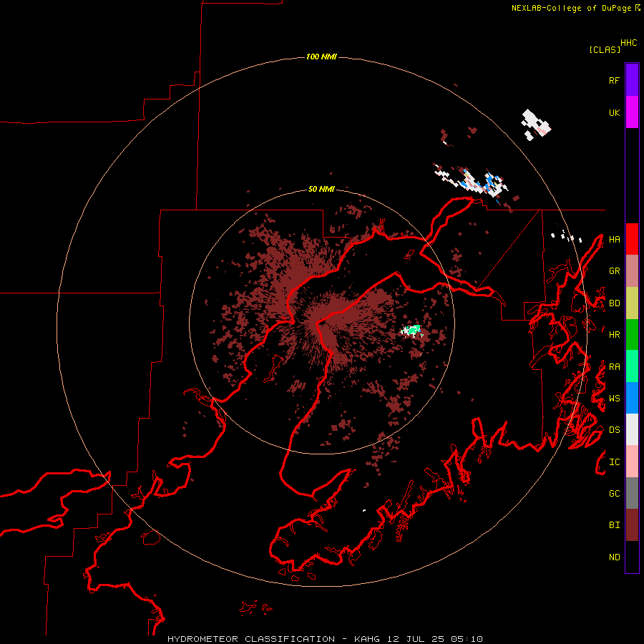Click the WS legend label
The height and width of the screenshot is (644, 644).
(x=614, y=399)
